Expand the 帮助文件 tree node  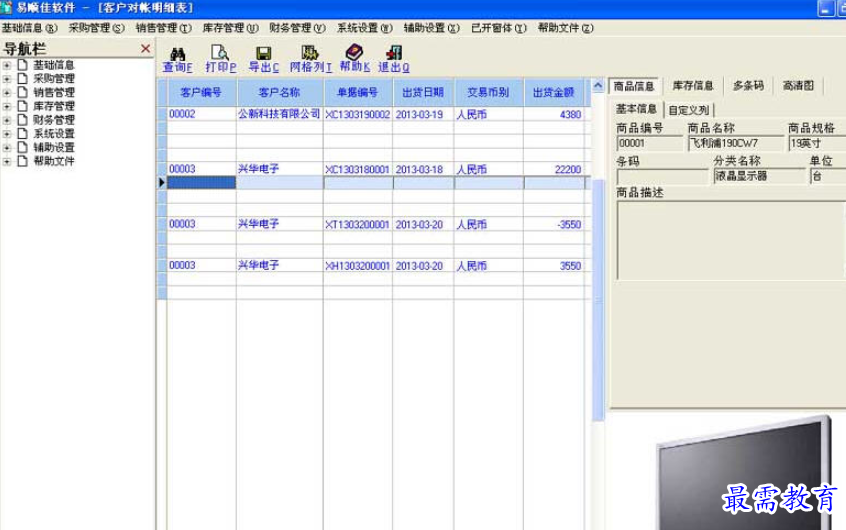6,161
